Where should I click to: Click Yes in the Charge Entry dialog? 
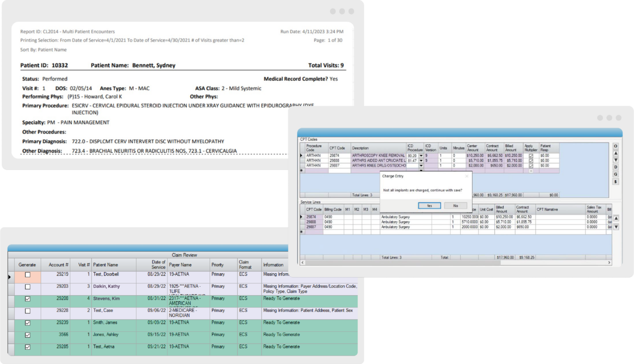pyautogui.click(x=429, y=205)
